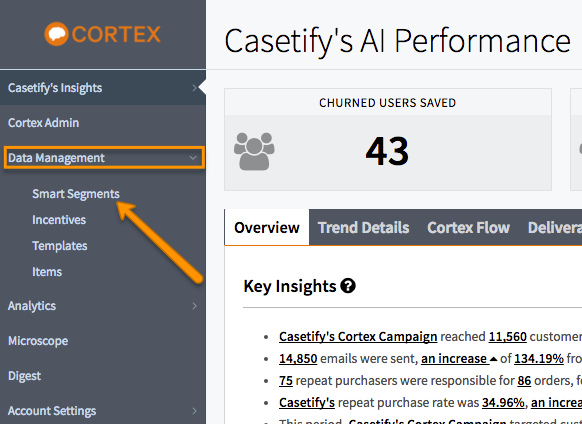
Task: Open Casetify's Insights menu item
Action: [103, 88]
